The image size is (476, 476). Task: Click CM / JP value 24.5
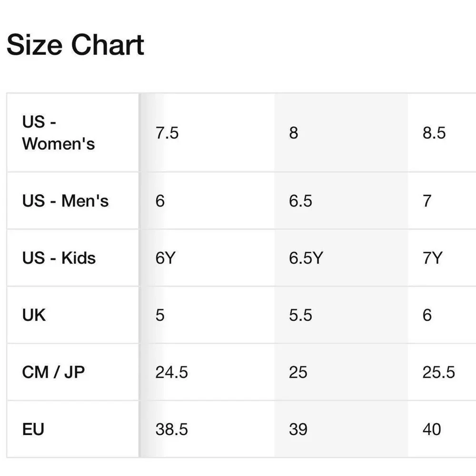click(171, 372)
